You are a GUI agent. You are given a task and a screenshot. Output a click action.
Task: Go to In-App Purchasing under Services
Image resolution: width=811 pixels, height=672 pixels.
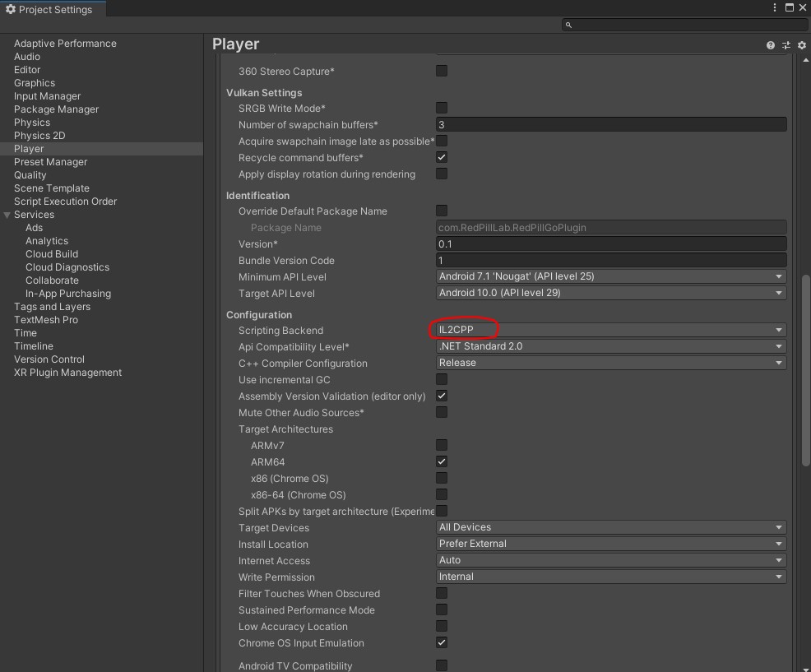click(x=67, y=294)
